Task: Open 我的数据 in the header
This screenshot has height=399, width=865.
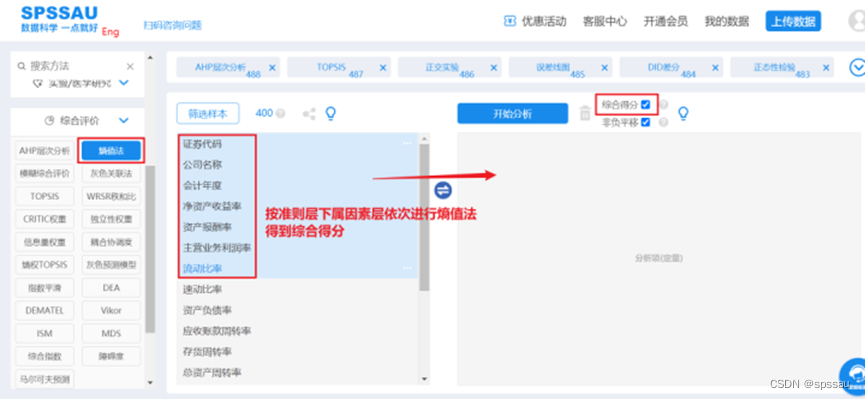Action: coord(727,22)
